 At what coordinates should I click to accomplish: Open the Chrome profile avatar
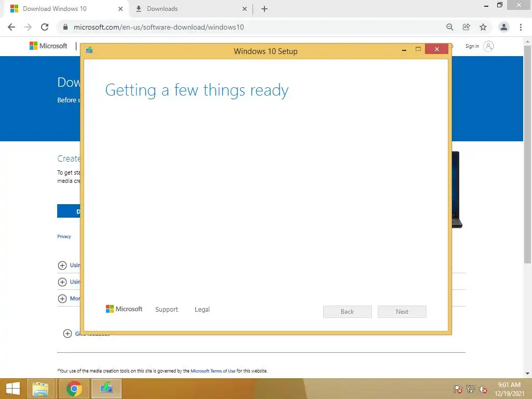pos(504,27)
